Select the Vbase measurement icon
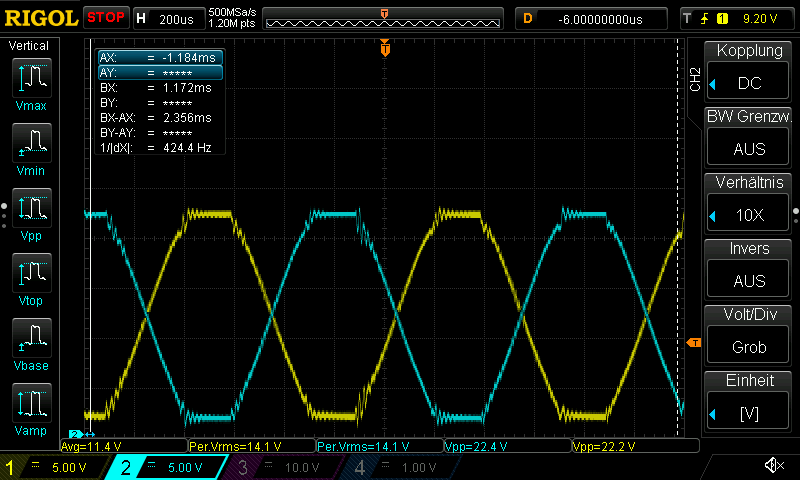The height and width of the screenshot is (480, 800). (30, 340)
